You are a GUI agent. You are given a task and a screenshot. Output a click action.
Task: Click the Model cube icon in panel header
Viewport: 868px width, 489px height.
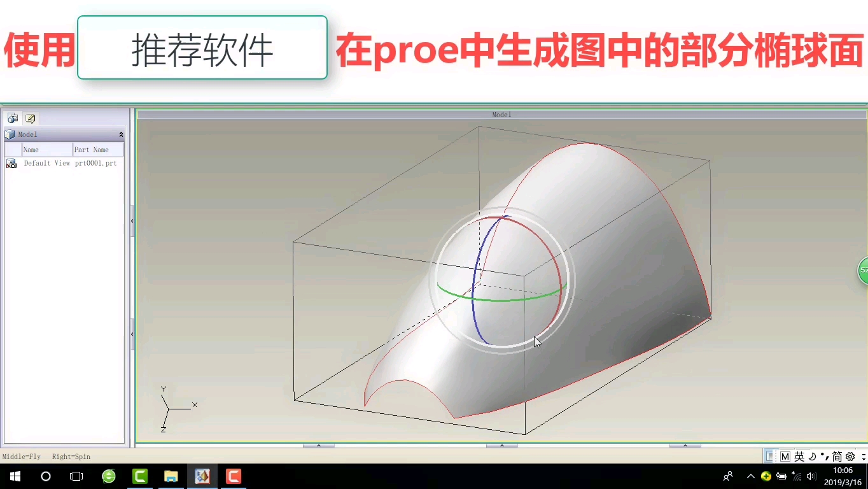[x=10, y=134]
